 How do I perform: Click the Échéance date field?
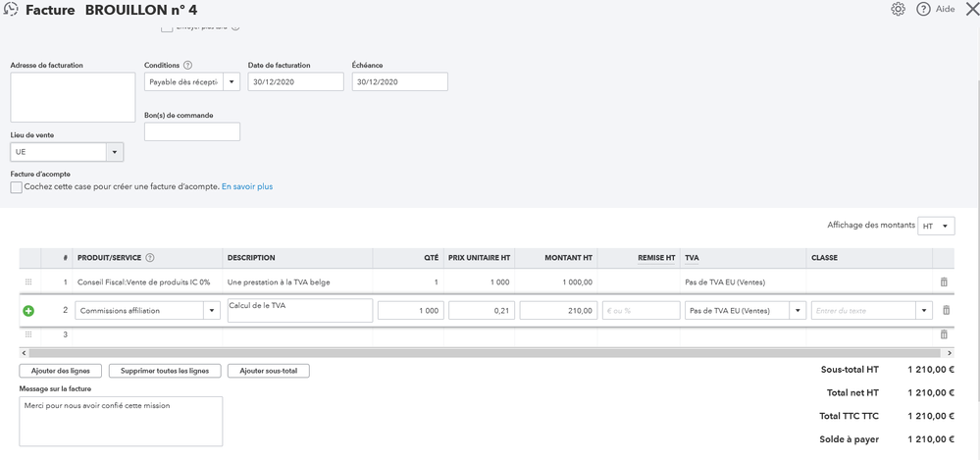click(x=400, y=81)
